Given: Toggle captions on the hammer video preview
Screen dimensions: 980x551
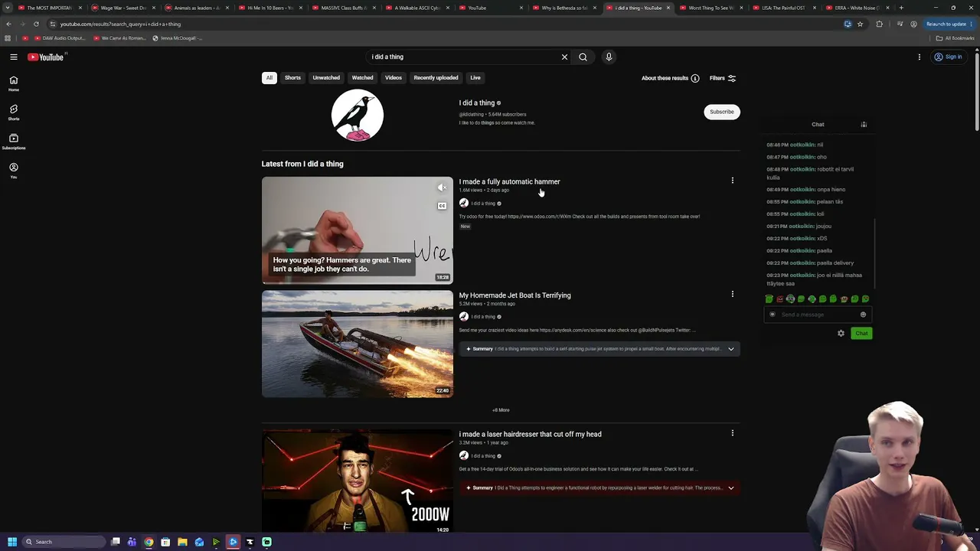Looking at the screenshot, I should click(442, 206).
